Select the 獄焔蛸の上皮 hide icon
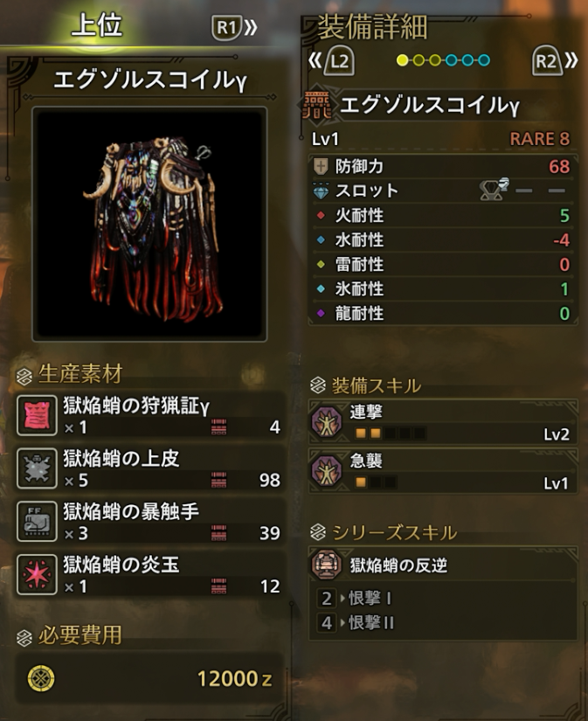This screenshot has width=588, height=721. pyautogui.click(x=37, y=468)
